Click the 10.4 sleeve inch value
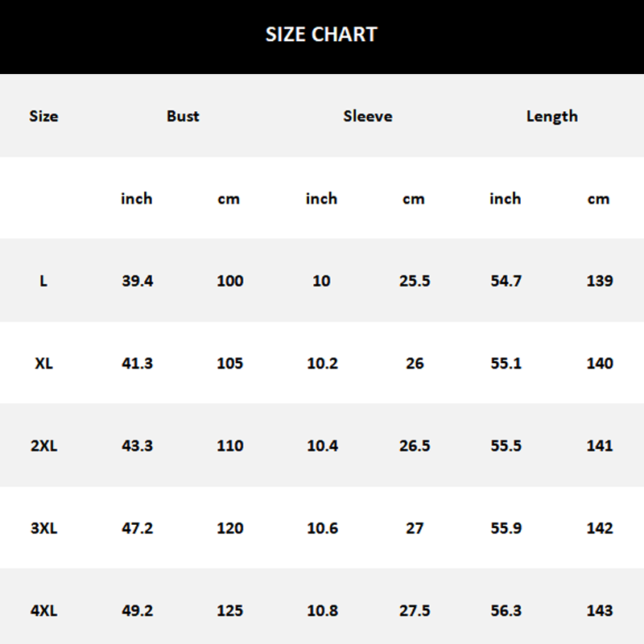Screen dimensions: 644x644 [322, 445]
